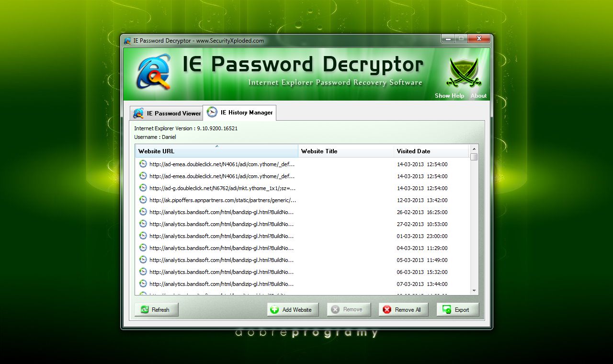The height and width of the screenshot is (364, 613).
Task: Click the history icon for the 26-02-2013 16:25:00 row
Action: (x=143, y=212)
